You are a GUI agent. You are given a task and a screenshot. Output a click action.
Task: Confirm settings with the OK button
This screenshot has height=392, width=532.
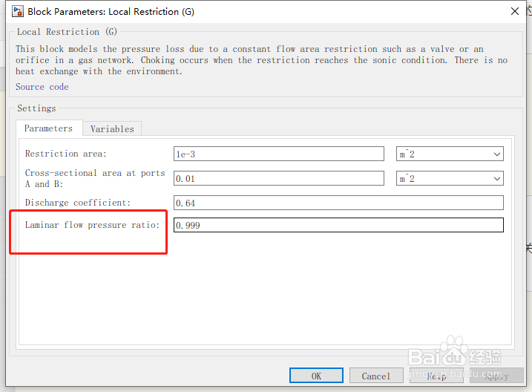316,376
